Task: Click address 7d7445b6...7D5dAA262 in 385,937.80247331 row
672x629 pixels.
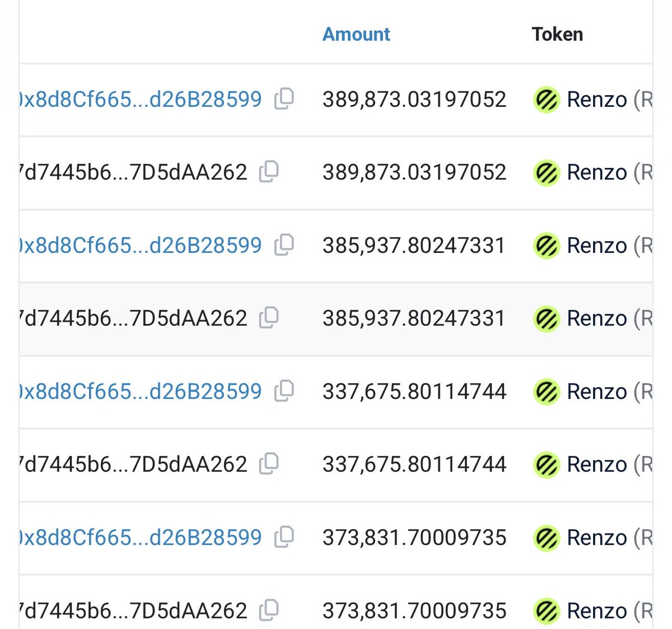Action: [x=133, y=318]
